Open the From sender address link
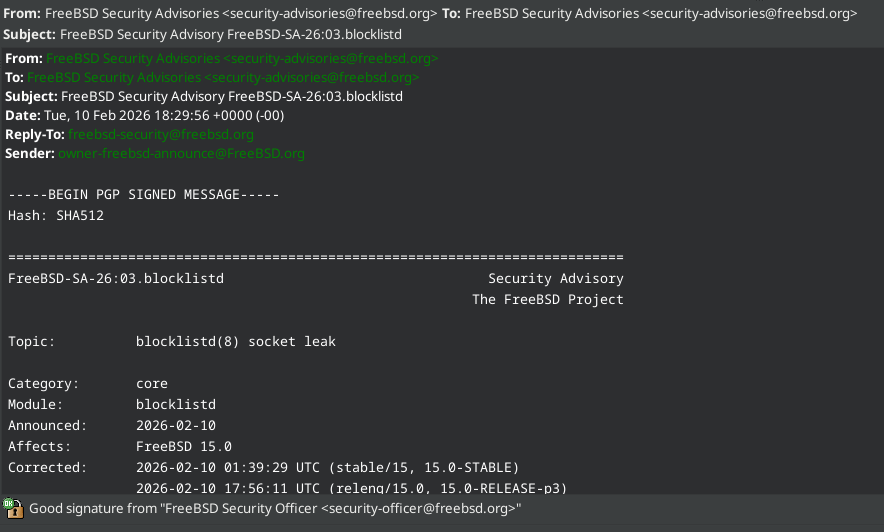 [241, 58]
